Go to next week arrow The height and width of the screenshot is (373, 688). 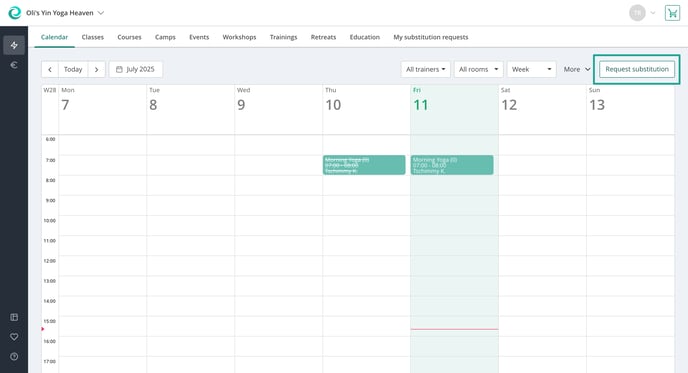(x=97, y=69)
